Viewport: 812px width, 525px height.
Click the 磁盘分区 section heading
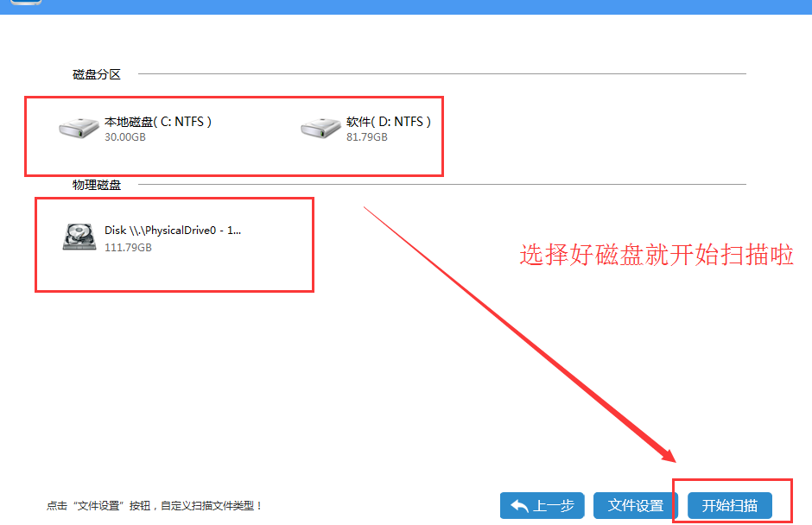pos(97,74)
